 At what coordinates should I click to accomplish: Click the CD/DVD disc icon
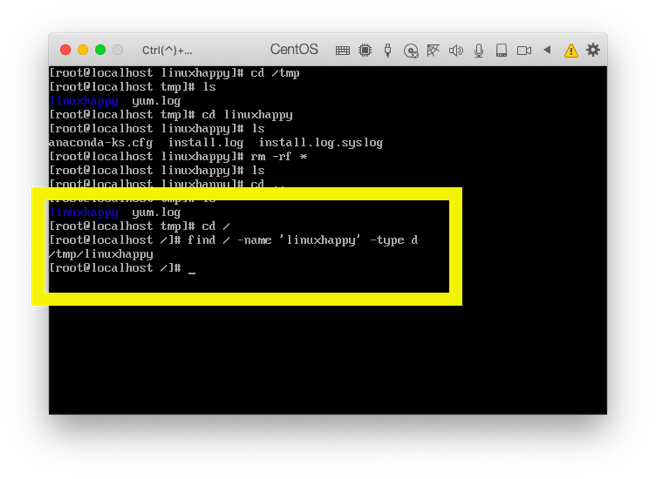pyautogui.click(x=411, y=51)
